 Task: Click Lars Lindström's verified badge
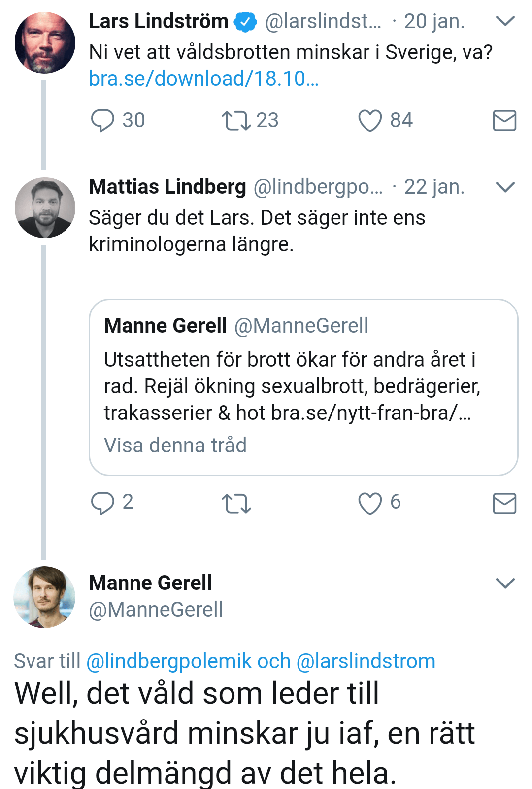[x=245, y=22]
